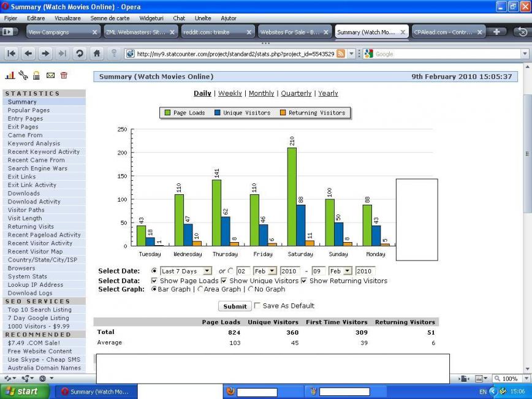The height and width of the screenshot is (399, 532).
Task: Click the Submit button
Action: tap(235, 306)
